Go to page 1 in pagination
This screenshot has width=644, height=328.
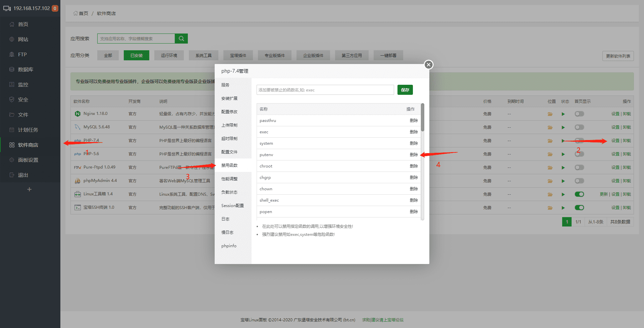pyautogui.click(x=567, y=222)
